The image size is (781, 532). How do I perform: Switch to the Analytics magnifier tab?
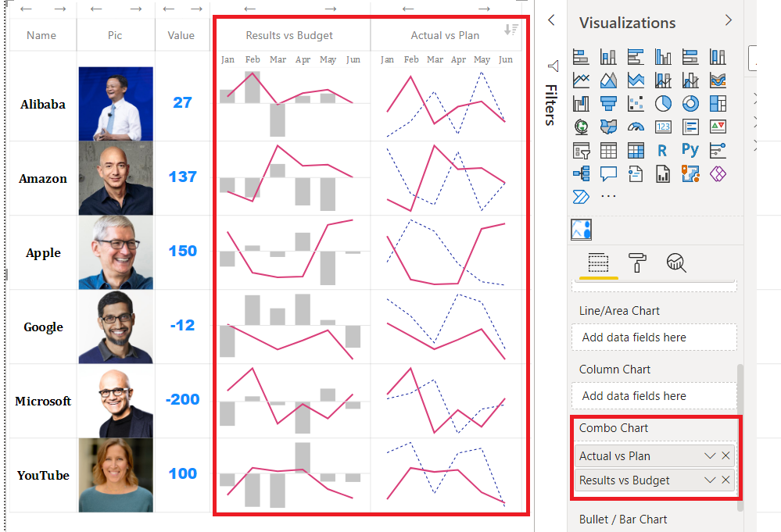(676, 262)
